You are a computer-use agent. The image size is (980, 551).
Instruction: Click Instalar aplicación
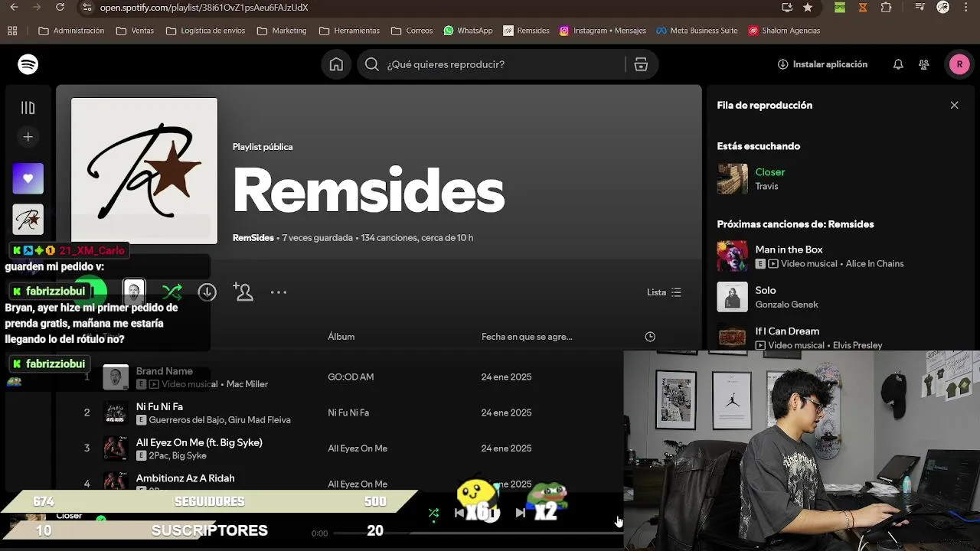click(x=822, y=64)
